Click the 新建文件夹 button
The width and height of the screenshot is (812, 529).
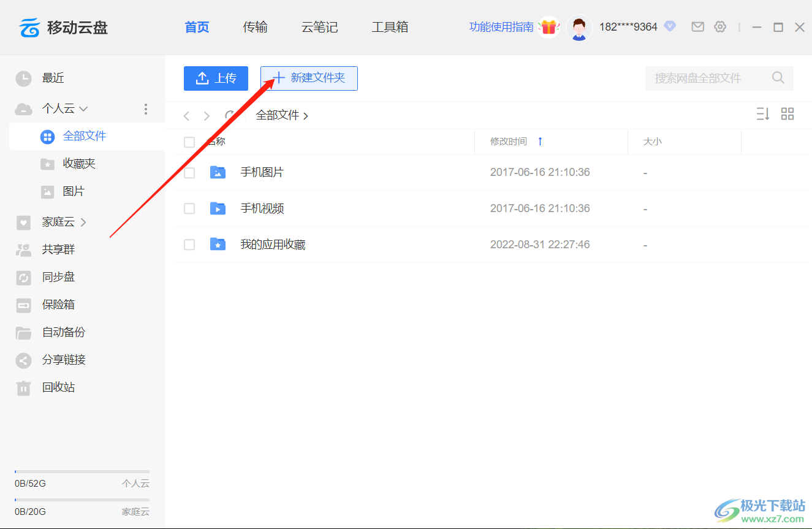pyautogui.click(x=309, y=78)
